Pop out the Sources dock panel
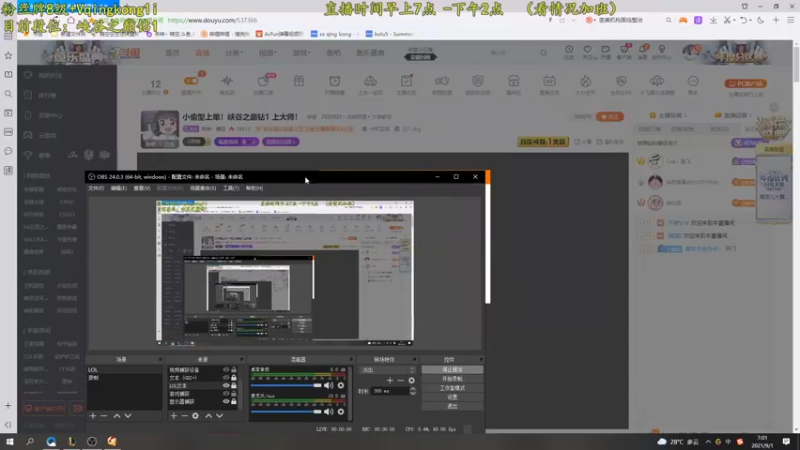This screenshot has width=800, height=450. point(241,360)
